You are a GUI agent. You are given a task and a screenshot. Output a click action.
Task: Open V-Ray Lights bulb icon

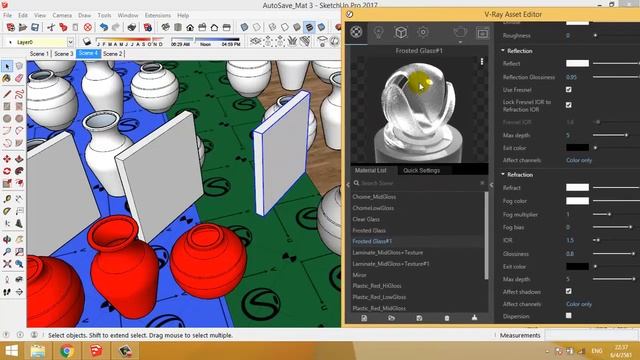tap(379, 32)
